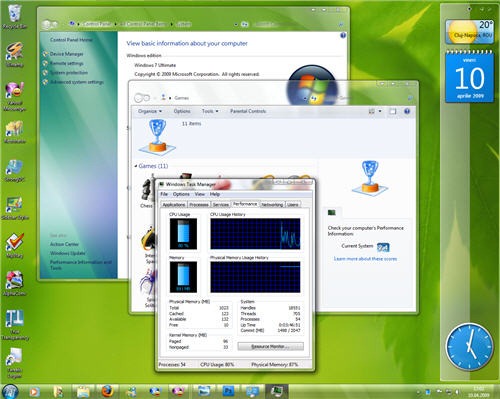The width and height of the screenshot is (500, 399).
Task: Open Learn more about these scores link
Action: [365, 259]
